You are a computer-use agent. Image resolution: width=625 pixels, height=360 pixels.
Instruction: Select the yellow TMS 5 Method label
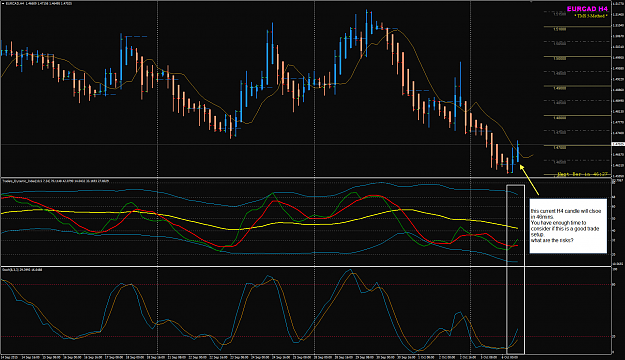click(591, 16)
